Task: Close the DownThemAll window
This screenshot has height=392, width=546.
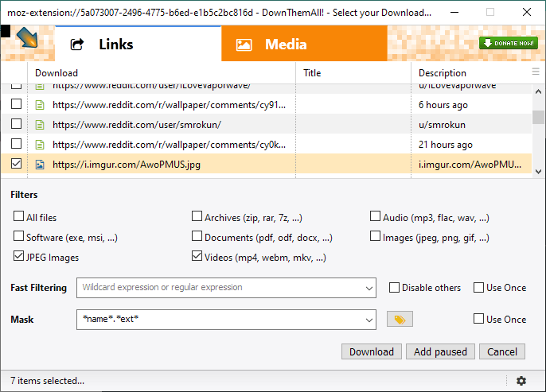Action: (x=527, y=12)
